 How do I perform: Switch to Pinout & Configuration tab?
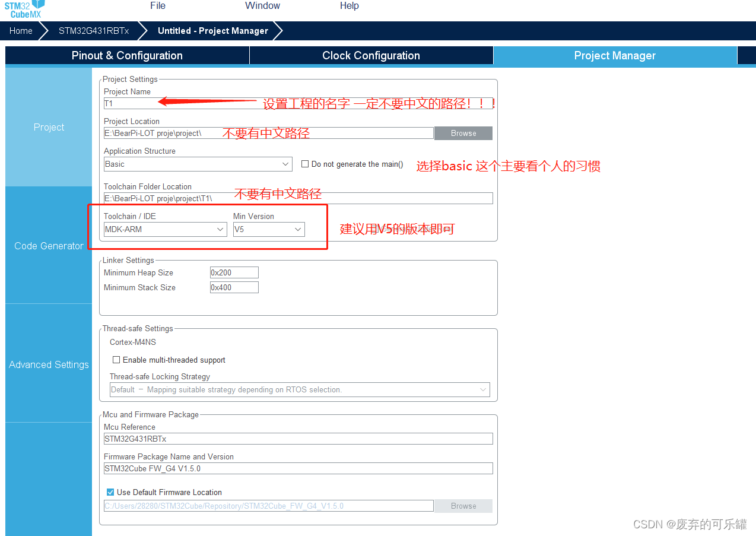pyautogui.click(x=127, y=56)
